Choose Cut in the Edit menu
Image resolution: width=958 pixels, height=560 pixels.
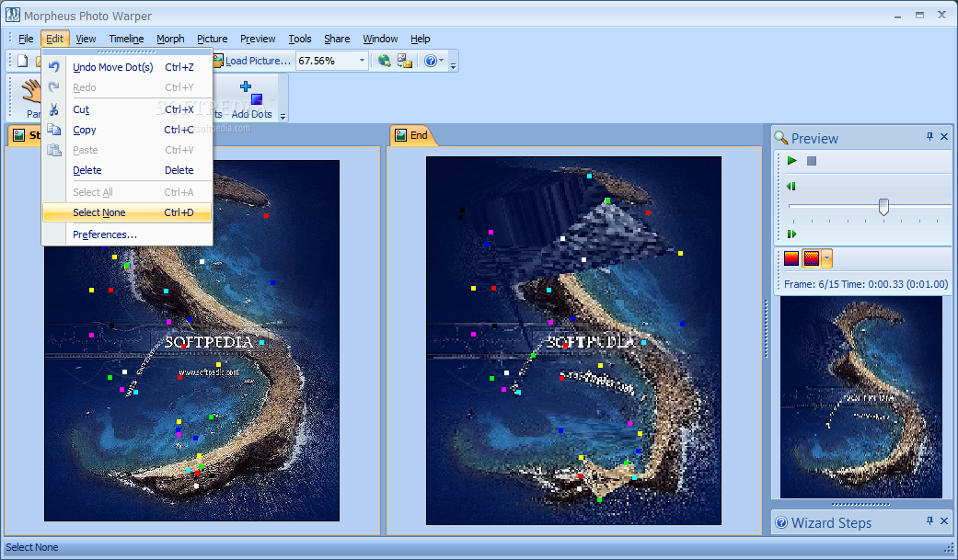(x=127, y=109)
